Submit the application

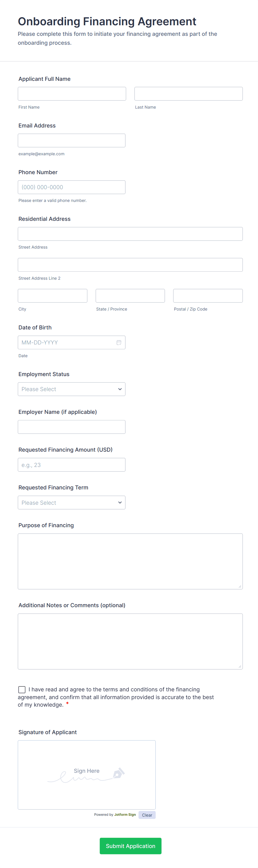click(130, 846)
